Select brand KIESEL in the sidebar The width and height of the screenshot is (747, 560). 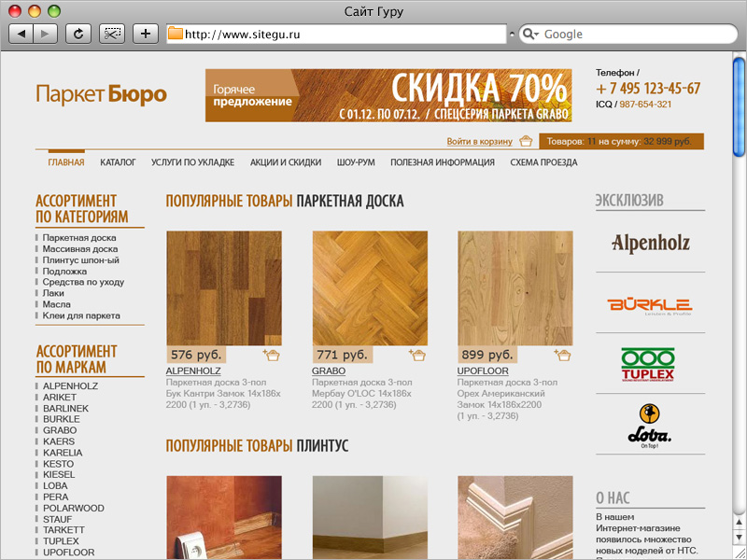point(59,475)
